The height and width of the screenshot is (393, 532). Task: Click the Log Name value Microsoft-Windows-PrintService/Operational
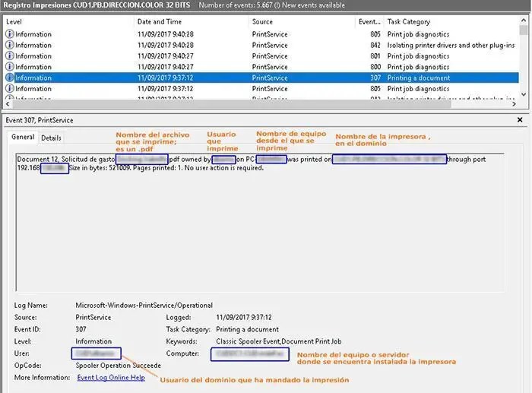click(144, 305)
